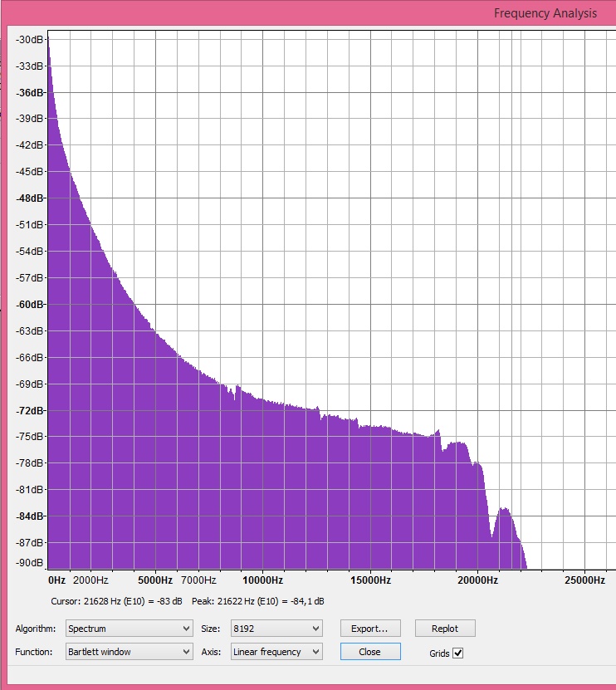Click the 10000Hz frequency axis label

(x=262, y=580)
